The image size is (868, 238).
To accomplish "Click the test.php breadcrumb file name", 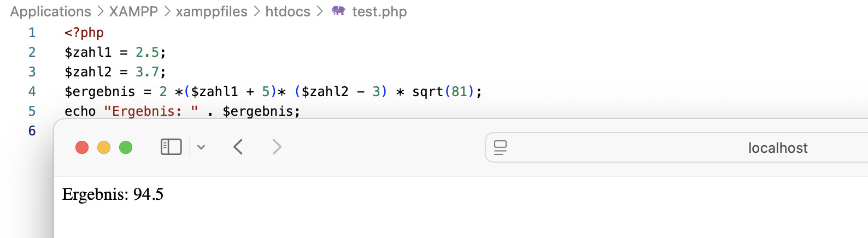I will click(x=379, y=11).
